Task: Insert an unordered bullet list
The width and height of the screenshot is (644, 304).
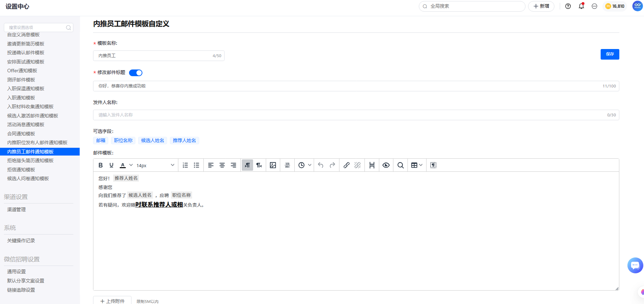Action: tap(197, 165)
